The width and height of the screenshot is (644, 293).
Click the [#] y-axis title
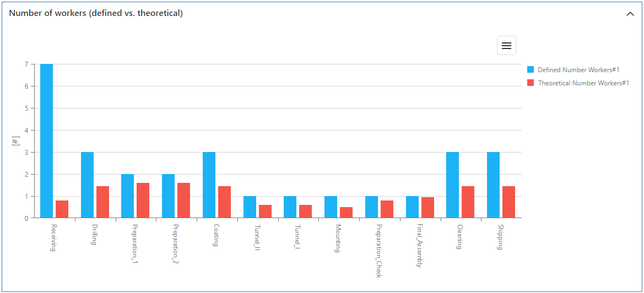[16, 141]
